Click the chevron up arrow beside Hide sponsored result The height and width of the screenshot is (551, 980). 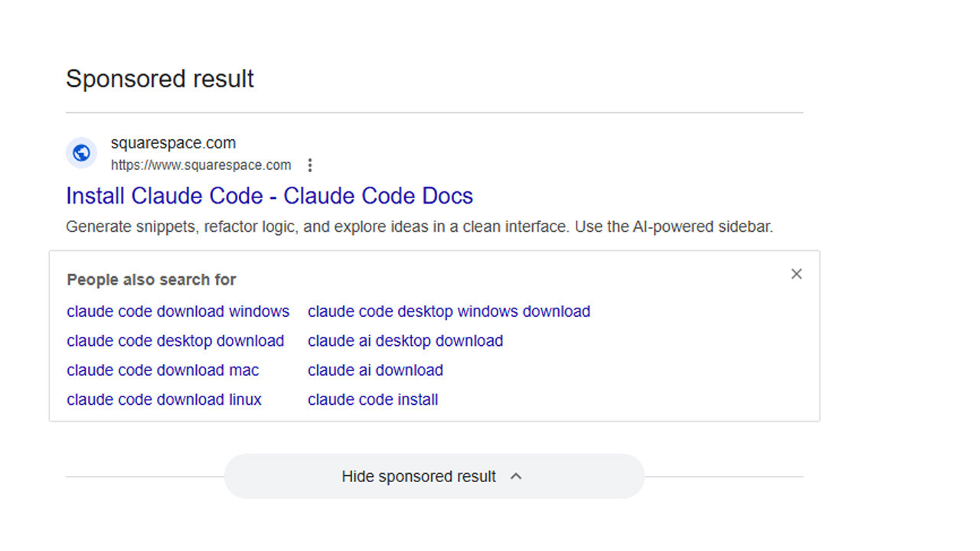tap(516, 476)
